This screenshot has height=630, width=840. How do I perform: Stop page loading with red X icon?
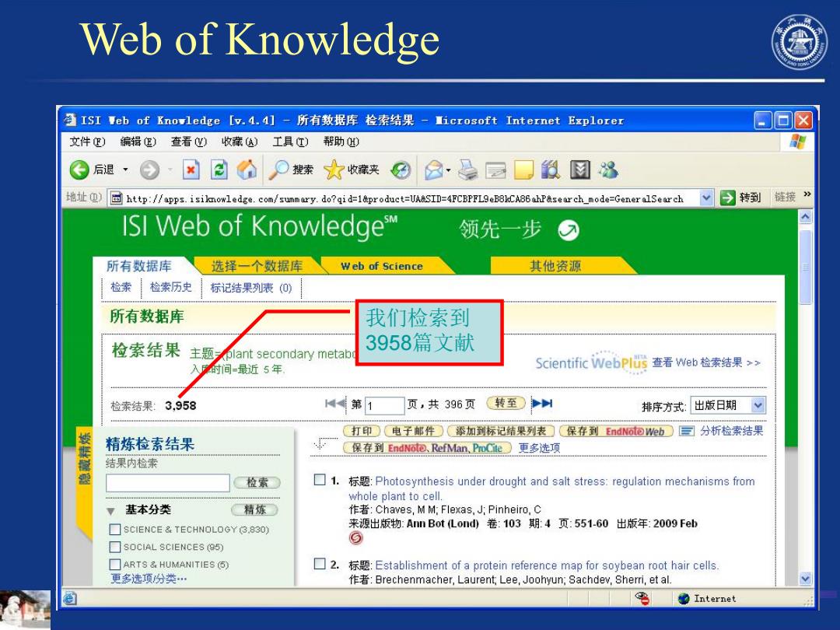click(x=191, y=170)
